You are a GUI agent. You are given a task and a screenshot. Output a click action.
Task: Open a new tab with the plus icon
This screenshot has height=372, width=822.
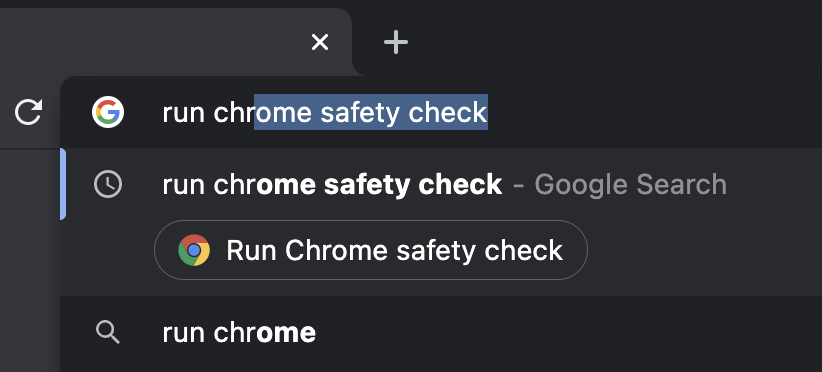point(396,42)
